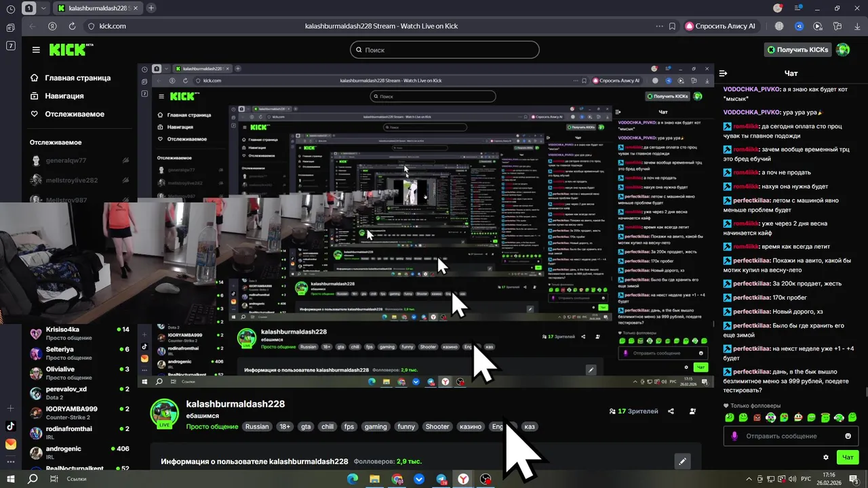
Task: Open browser downloads
Action: pyautogui.click(x=857, y=26)
